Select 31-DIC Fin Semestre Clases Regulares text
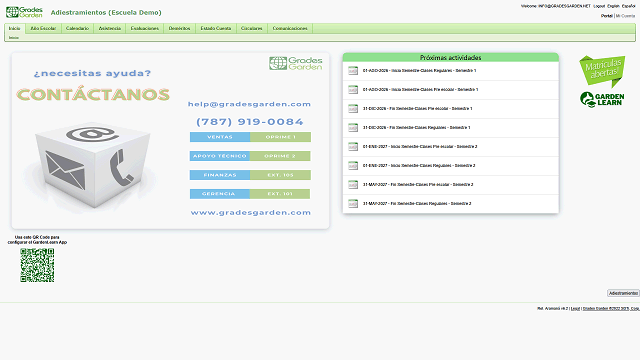 click(417, 127)
